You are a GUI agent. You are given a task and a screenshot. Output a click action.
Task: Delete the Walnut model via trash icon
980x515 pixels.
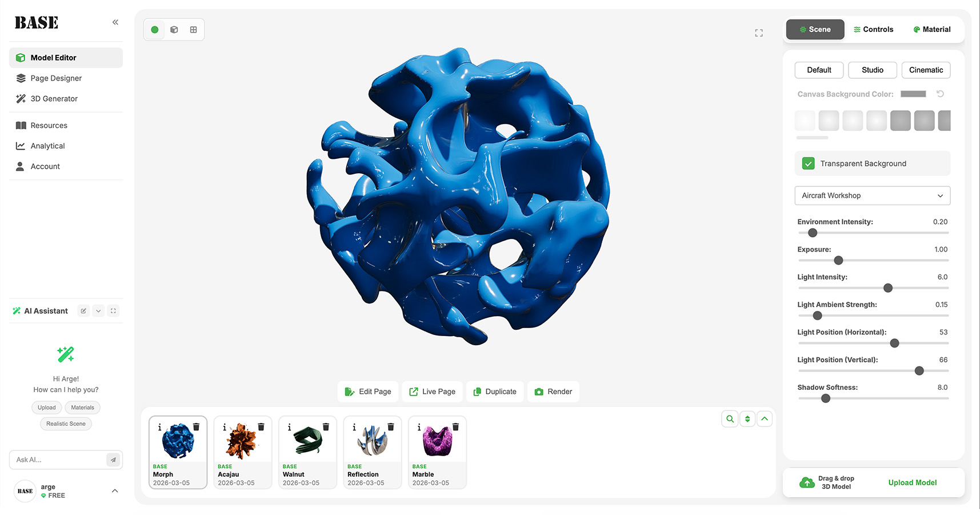click(x=326, y=427)
